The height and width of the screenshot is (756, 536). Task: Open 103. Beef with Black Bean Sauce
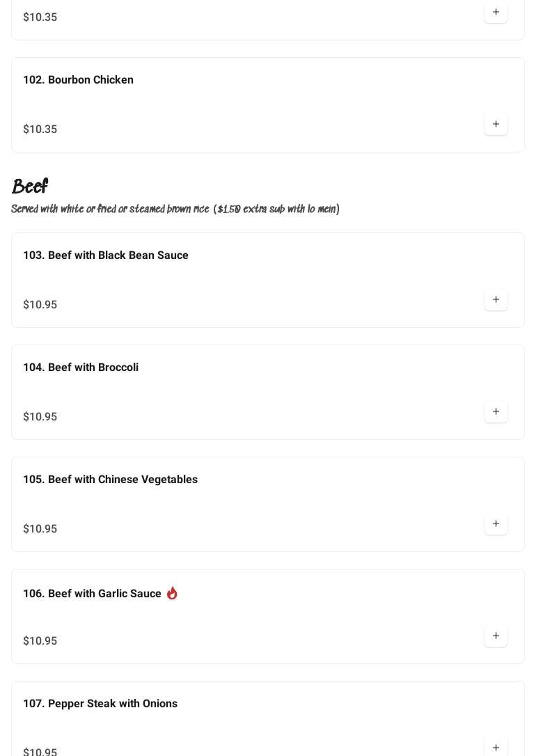coord(106,255)
